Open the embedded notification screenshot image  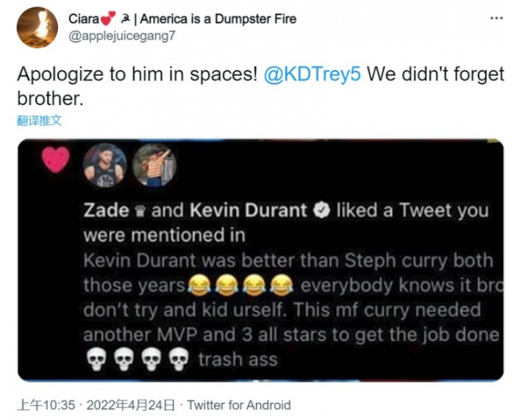click(260, 260)
